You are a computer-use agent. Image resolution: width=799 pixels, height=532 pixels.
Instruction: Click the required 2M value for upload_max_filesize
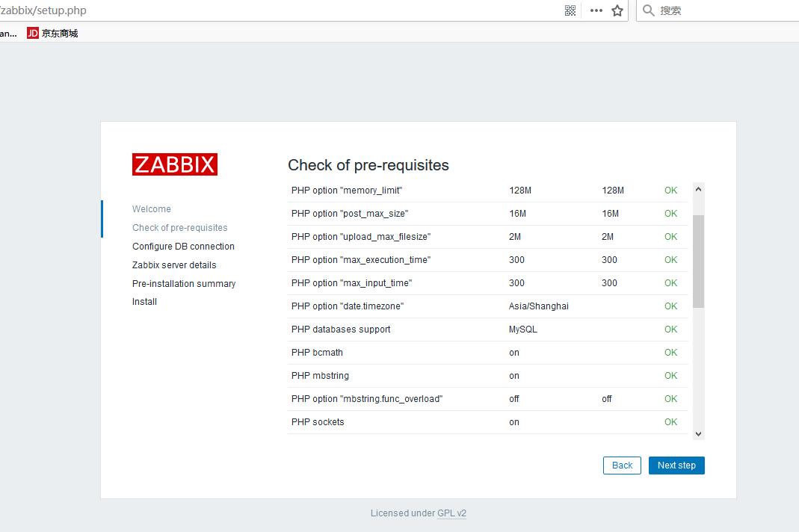608,237
